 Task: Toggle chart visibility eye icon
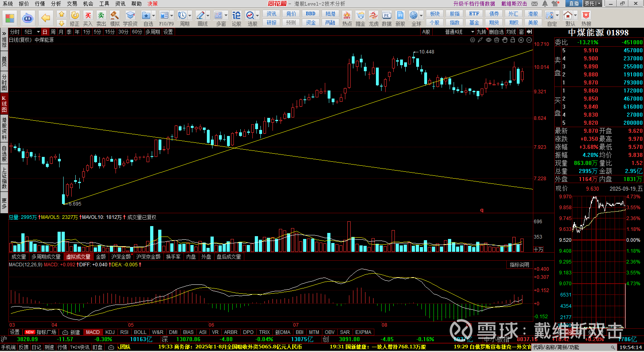[489, 40]
